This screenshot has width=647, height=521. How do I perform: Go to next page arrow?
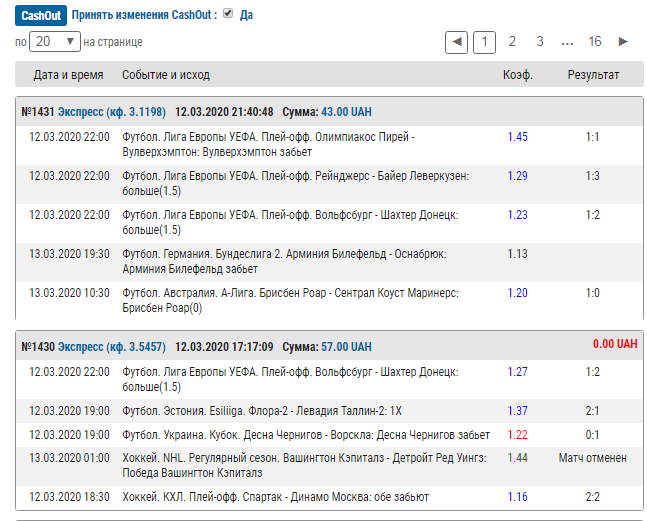tap(623, 42)
